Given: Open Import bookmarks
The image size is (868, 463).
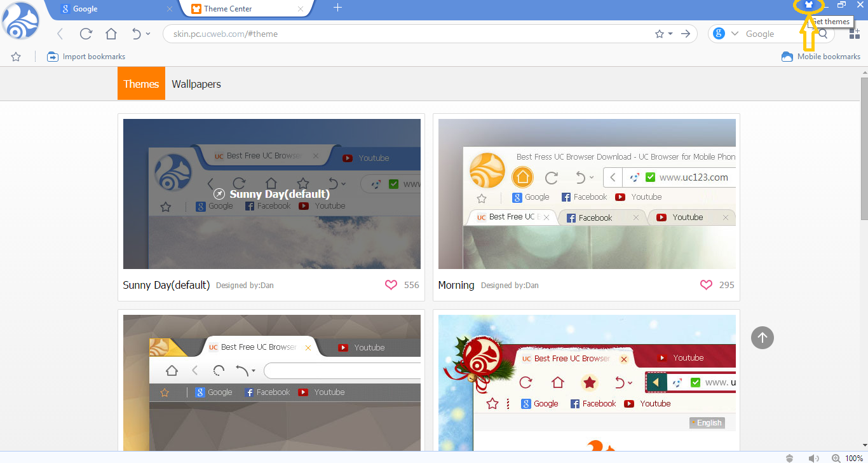Looking at the screenshot, I should click(x=86, y=57).
